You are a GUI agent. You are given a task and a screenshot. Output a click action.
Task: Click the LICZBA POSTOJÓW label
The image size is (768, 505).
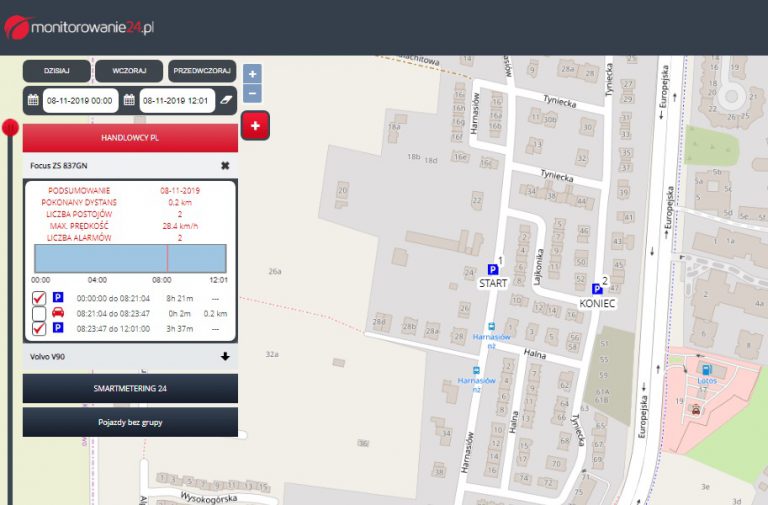pyautogui.click(x=79, y=214)
